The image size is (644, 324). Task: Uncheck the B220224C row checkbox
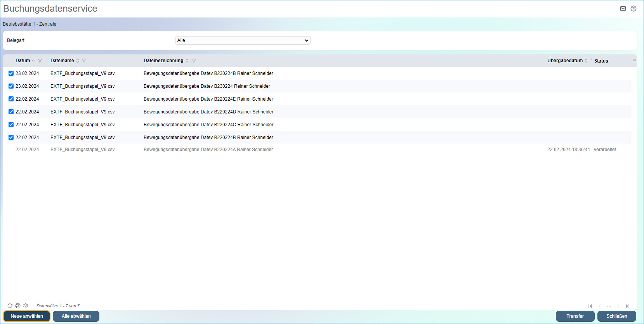point(11,124)
